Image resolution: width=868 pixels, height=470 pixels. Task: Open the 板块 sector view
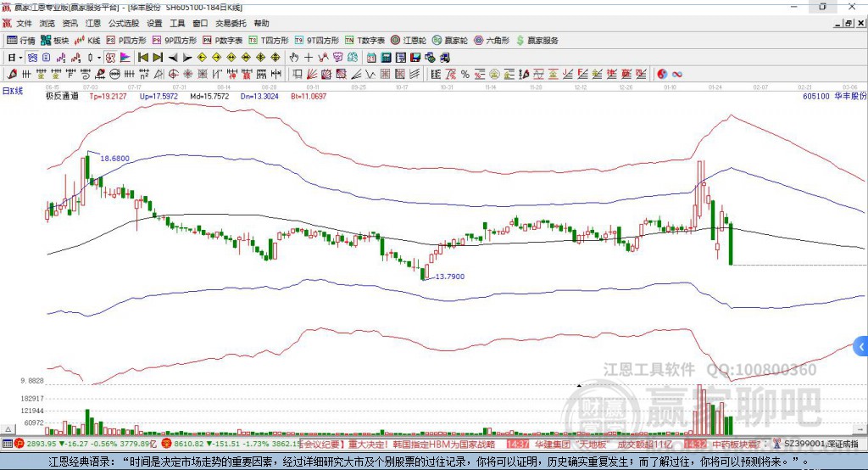[x=56, y=40]
